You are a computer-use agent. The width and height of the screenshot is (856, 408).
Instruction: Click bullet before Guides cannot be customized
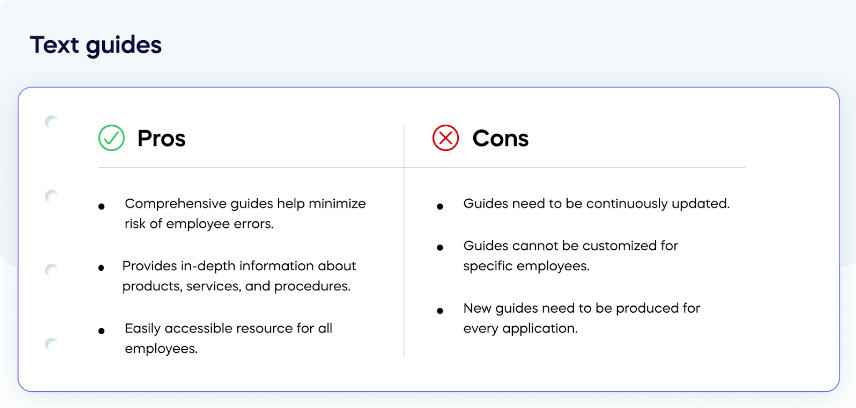click(440, 248)
